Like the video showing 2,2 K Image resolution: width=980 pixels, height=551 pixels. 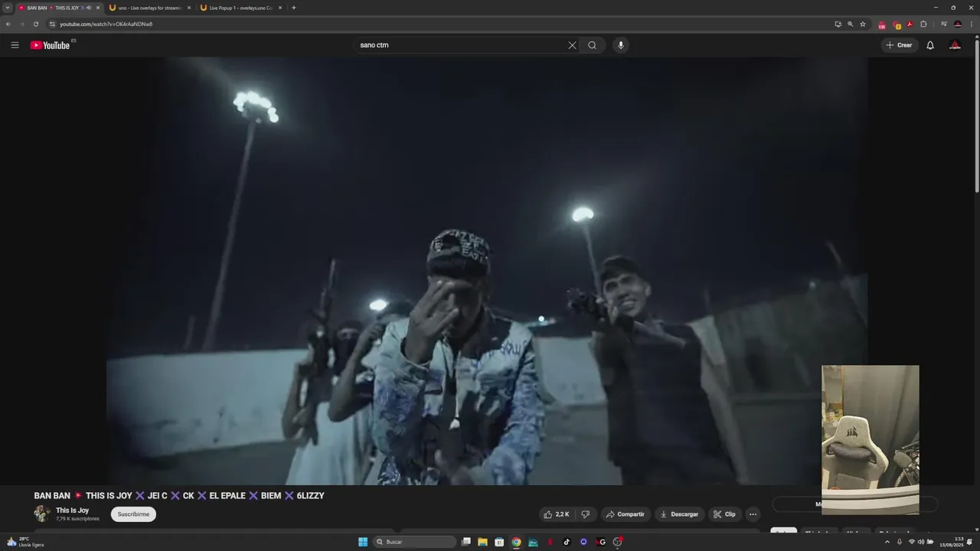point(557,514)
